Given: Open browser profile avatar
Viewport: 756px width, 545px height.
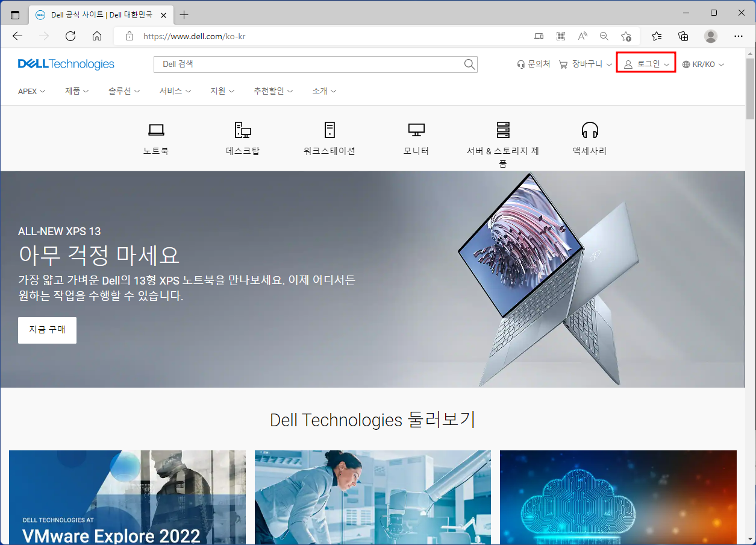Looking at the screenshot, I should point(711,36).
